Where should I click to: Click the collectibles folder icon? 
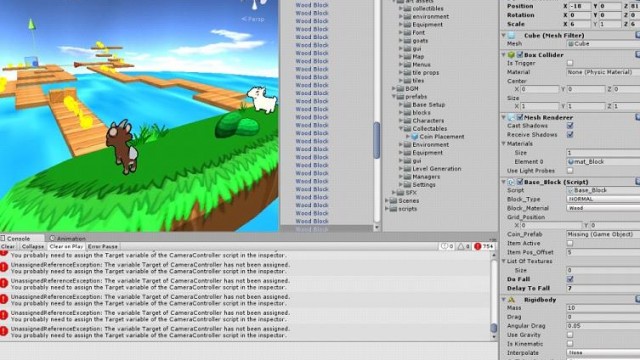pyautogui.click(x=407, y=9)
